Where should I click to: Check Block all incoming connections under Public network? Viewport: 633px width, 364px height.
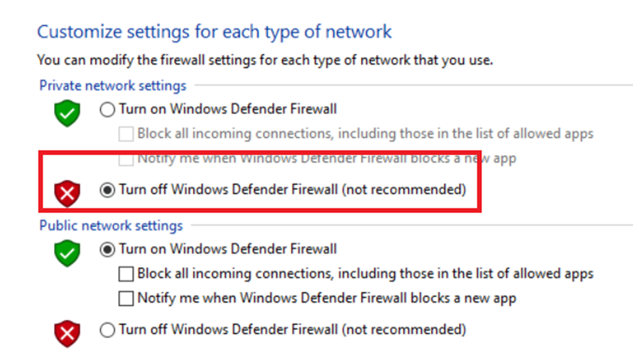[126, 274]
